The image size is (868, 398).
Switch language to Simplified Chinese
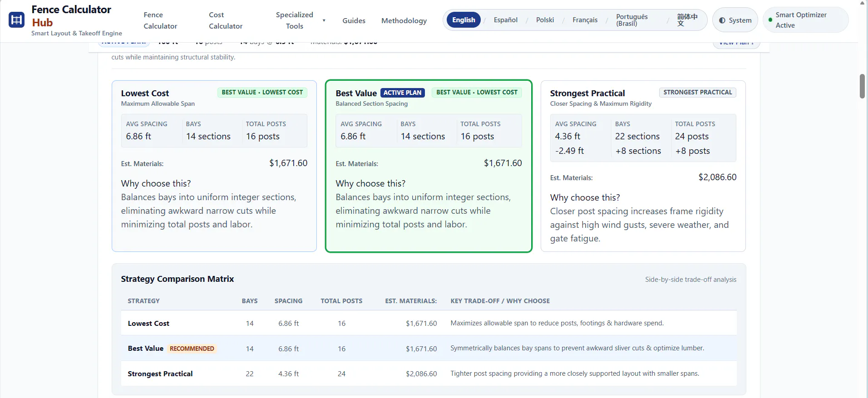tap(687, 20)
